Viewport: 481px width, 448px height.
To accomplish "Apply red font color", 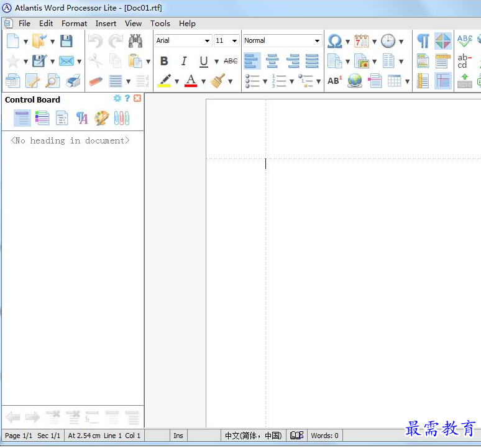I will coord(191,81).
